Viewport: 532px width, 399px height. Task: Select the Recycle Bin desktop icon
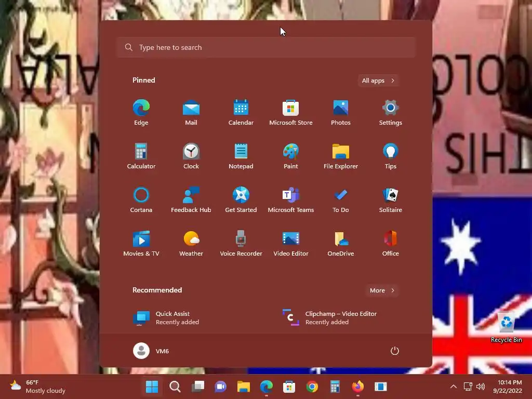coord(506,328)
